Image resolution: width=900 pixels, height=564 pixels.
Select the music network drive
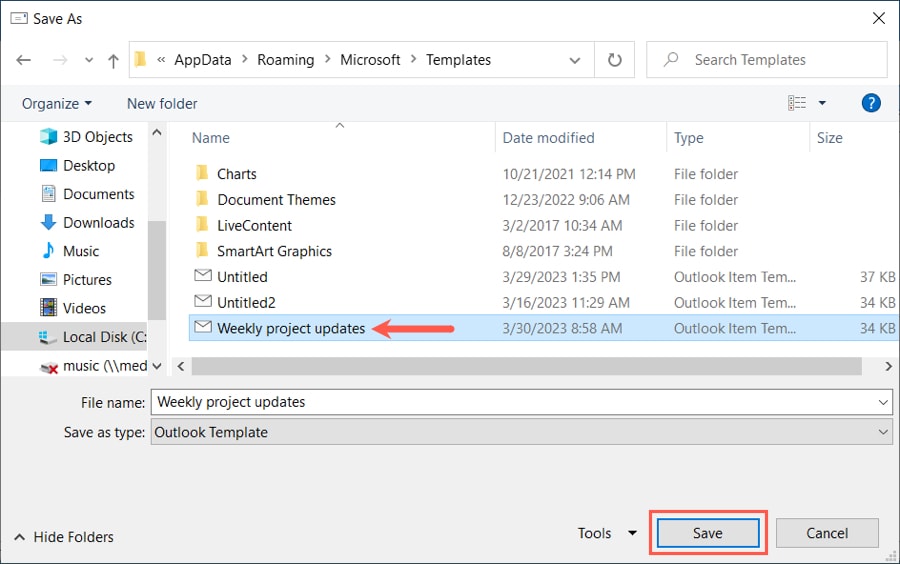click(93, 365)
